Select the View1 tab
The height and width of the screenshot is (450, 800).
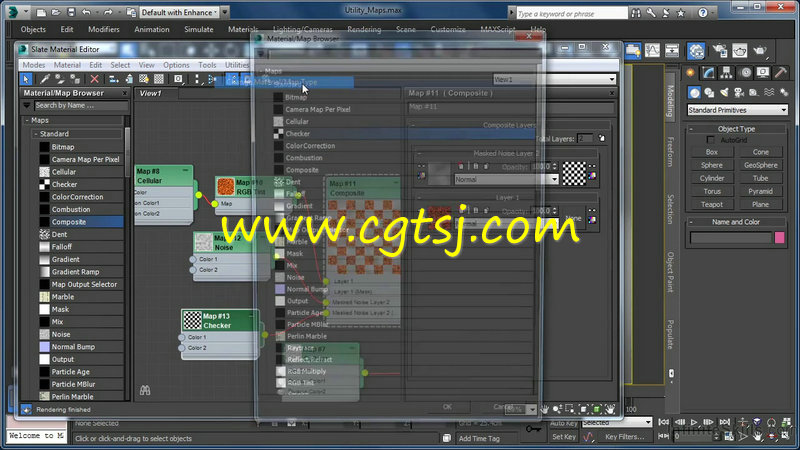pos(151,93)
